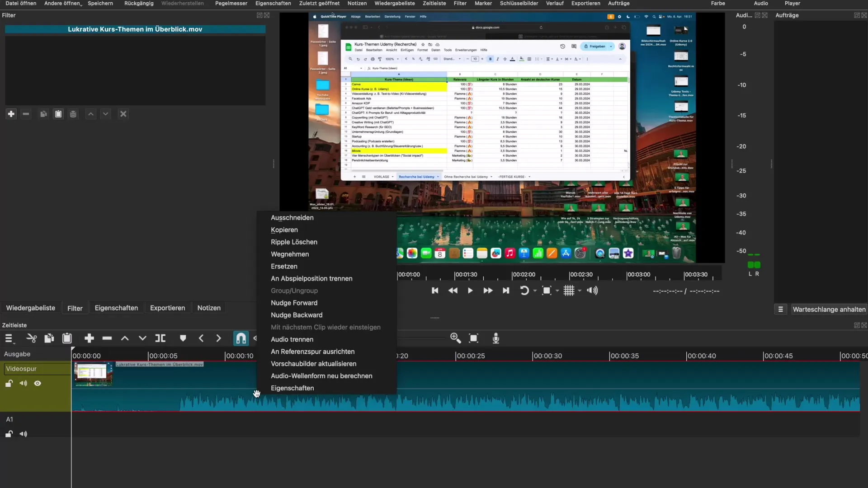Click the timeline Paste clipboard icon

click(x=67, y=338)
